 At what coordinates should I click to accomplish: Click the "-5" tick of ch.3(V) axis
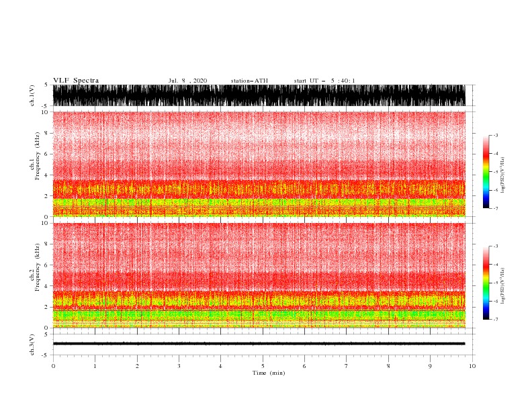[46, 355]
